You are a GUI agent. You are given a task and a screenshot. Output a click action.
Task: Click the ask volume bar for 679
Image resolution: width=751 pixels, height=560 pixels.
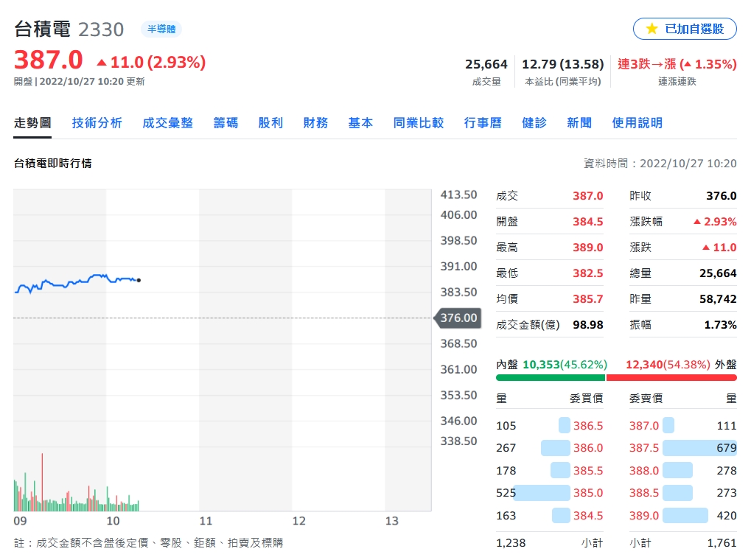(x=699, y=448)
